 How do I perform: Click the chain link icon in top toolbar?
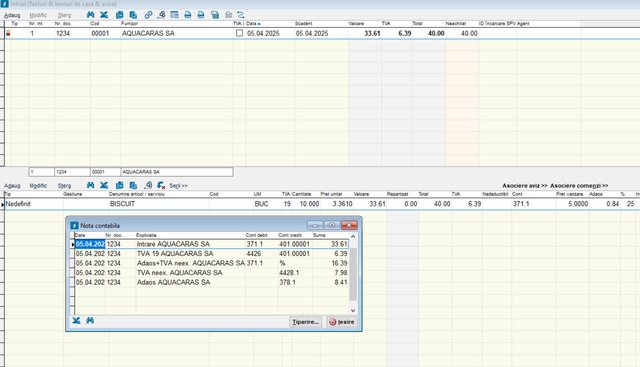tap(148, 15)
